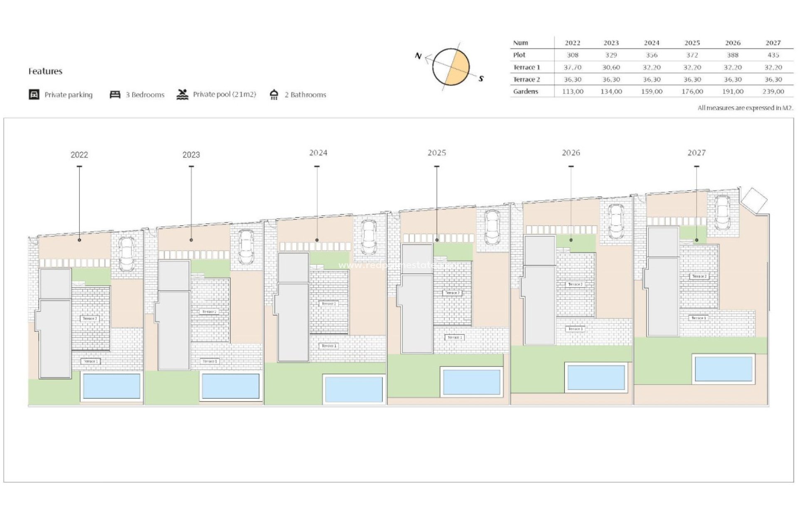Click plan label 2025 above the floor plan

point(437,153)
